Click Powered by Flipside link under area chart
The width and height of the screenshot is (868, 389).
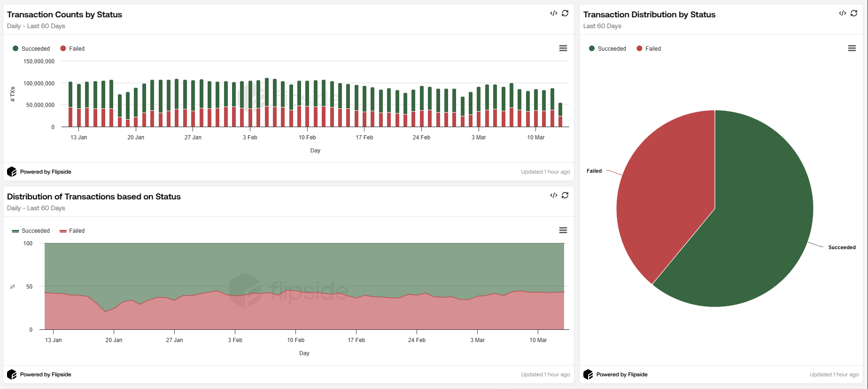(x=46, y=374)
